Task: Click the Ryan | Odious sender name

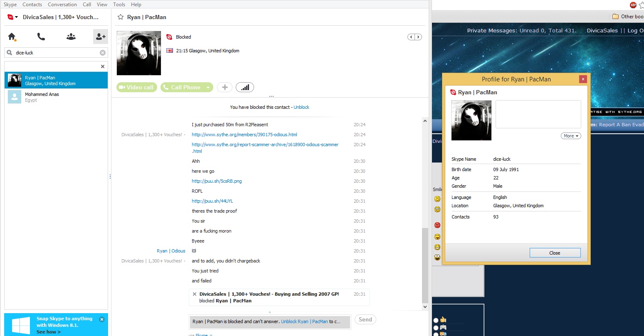Action: (171, 251)
